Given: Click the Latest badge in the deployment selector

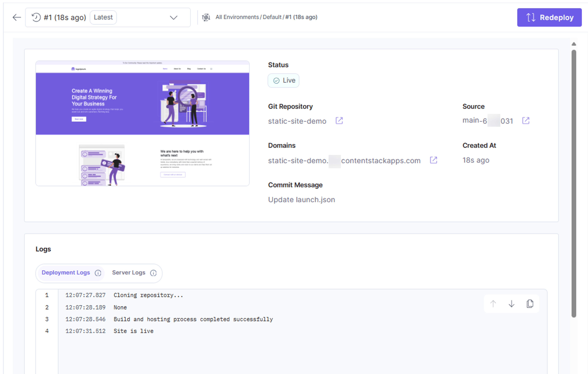Looking at the screenshot, I should point(103,17).
